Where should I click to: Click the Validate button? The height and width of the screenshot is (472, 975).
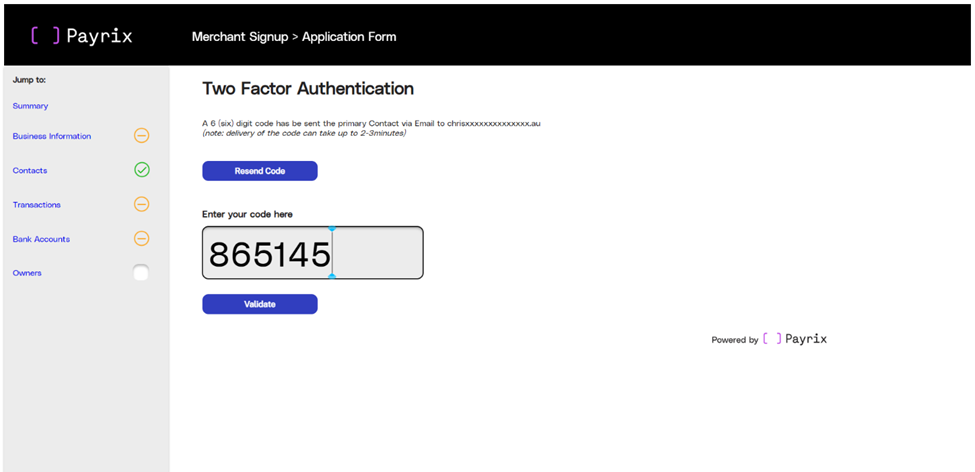pos(260,304)
